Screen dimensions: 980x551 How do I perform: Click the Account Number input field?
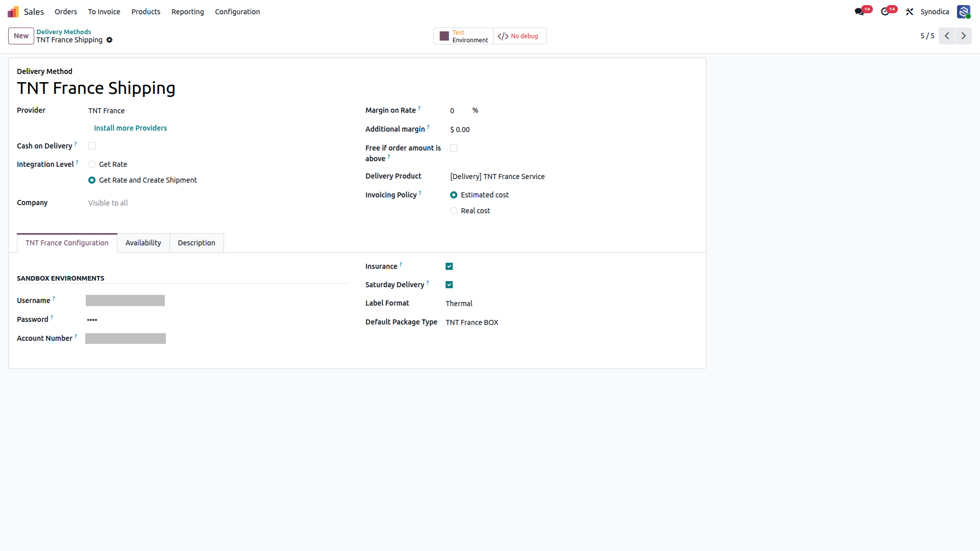tap(126, 338)
